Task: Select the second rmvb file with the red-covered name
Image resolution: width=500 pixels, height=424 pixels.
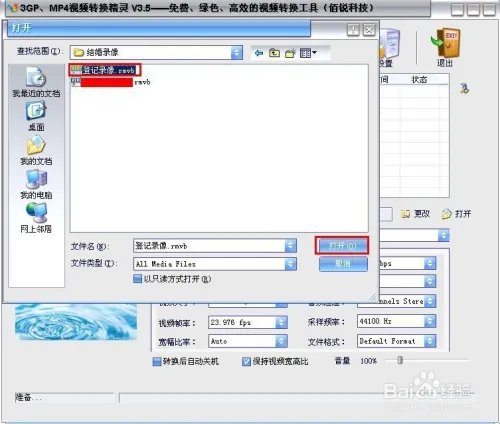Action: tap(111, 82)
